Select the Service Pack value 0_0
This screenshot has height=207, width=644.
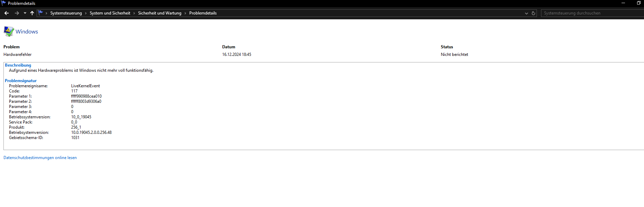click(74, 122)
